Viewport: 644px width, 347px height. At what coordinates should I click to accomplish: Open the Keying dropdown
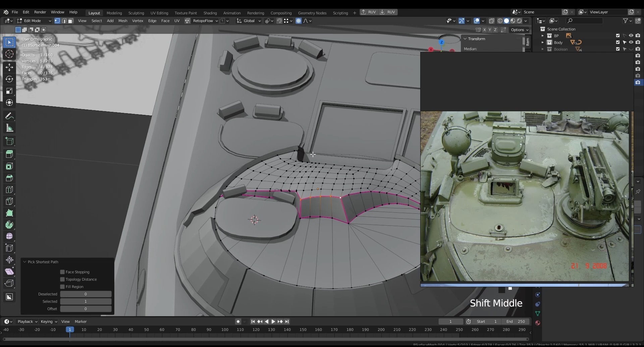coord(49,322)
